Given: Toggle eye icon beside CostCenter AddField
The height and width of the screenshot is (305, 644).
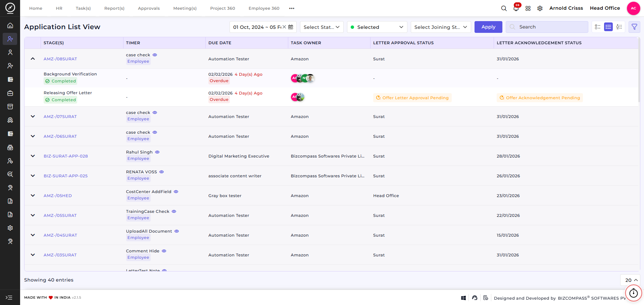Looking at the screenshot, I should [x=176, y=192].
